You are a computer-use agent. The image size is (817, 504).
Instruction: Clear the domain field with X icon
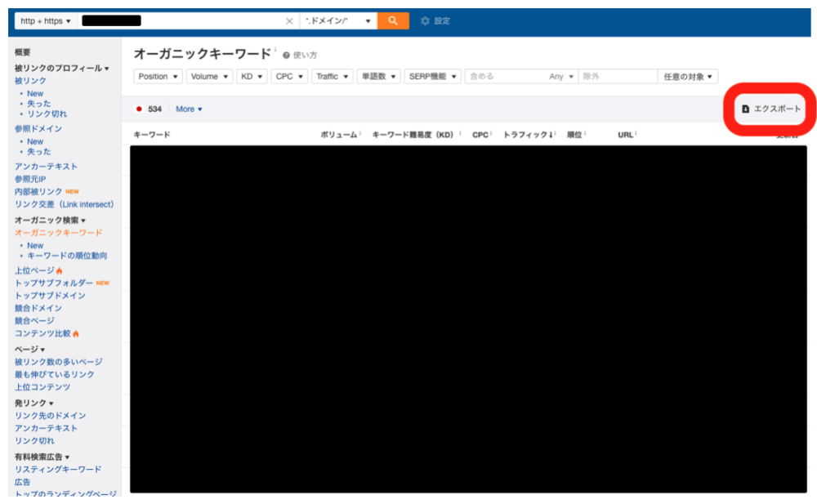click(x=289, y=21)
